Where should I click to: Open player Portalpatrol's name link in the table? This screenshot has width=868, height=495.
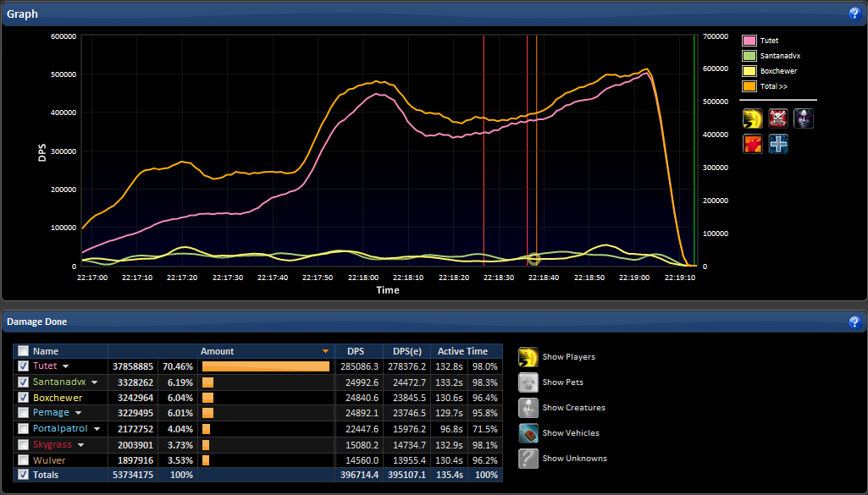click(x=60, y=429)
